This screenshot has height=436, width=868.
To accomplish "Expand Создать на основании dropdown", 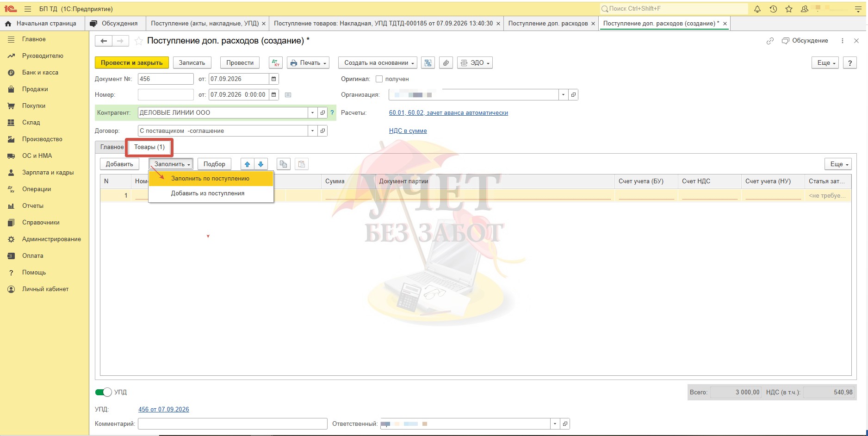I will (x=378, y=63).
